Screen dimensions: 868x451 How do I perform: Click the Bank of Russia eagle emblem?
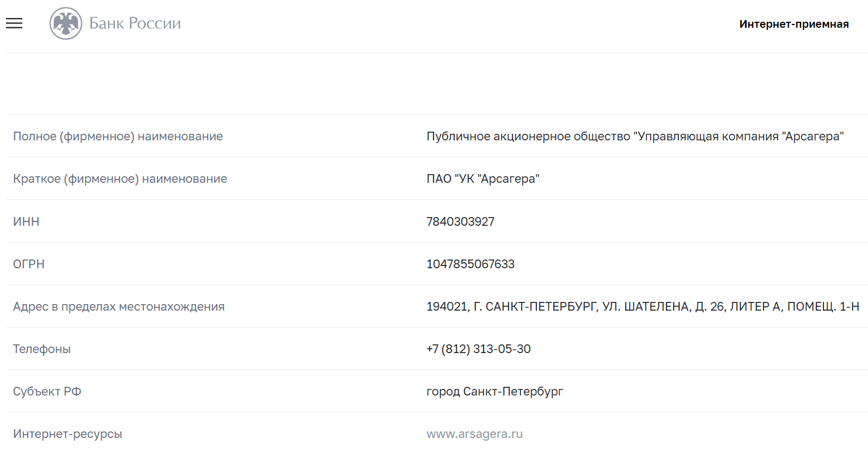click(x=66, y=23)
